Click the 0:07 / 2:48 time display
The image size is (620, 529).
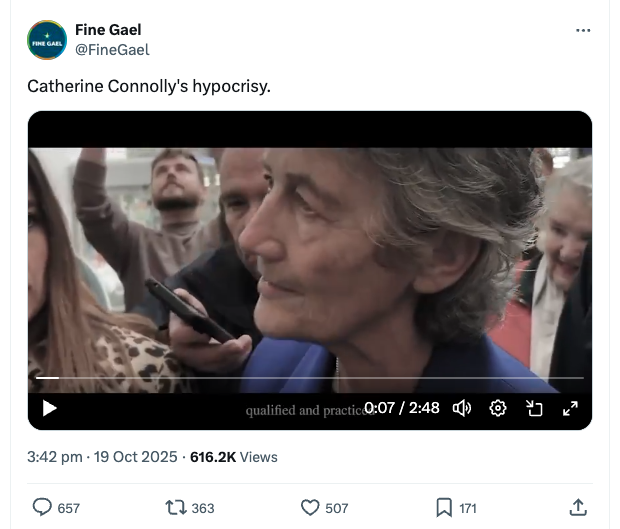(x=402, y=408)
